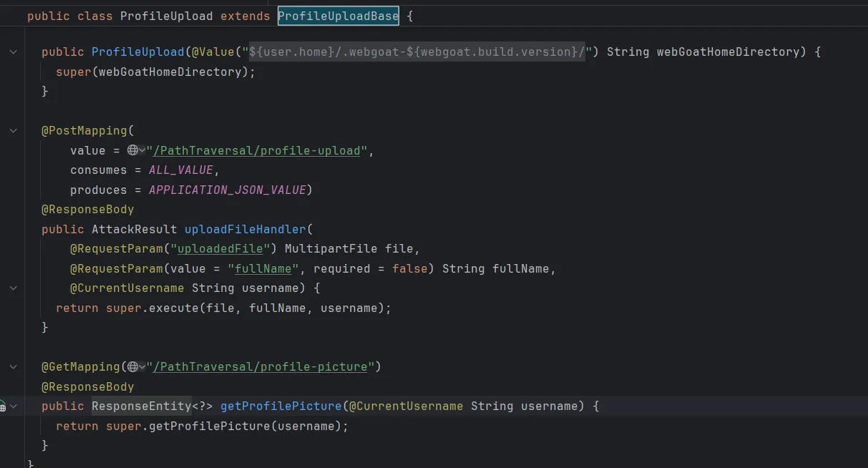Image resolution: width=868 pixels, height=468 pixels.
Task: Click globe icon beside profile-upload URL
Action: pyautogui.click(x=132, y=150)
